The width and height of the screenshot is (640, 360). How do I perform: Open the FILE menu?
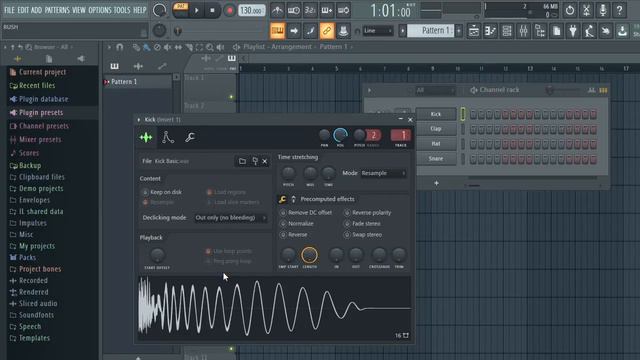pyautogui.click(x=9, y=10)
